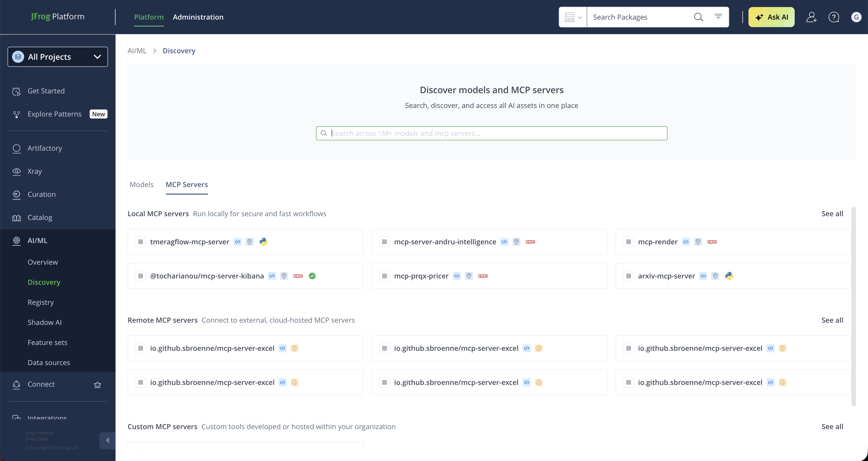Open the package type dropdown beside search

[573, 17]
